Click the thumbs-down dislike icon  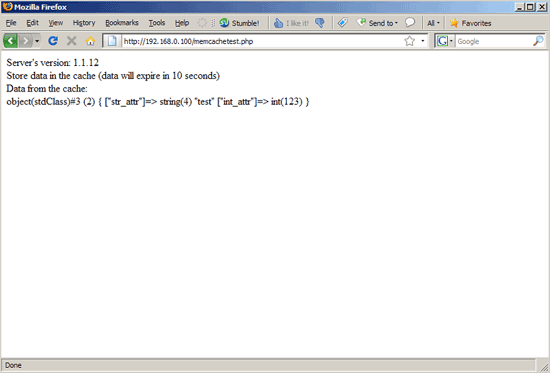coord(320,23)
